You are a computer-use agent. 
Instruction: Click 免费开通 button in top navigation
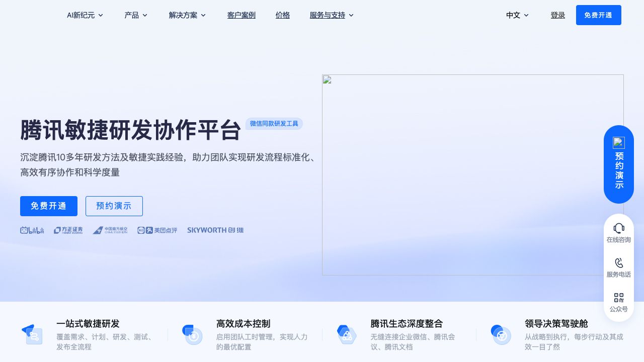click(598, 15)
